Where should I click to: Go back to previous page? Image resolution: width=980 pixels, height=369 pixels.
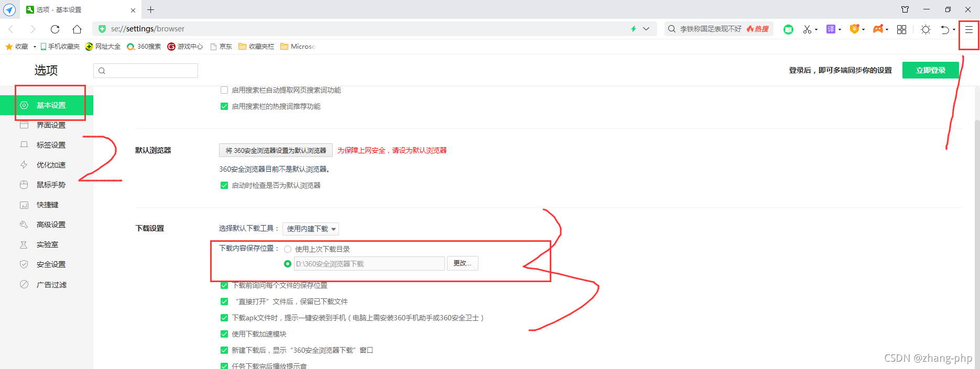click(11, 29)
